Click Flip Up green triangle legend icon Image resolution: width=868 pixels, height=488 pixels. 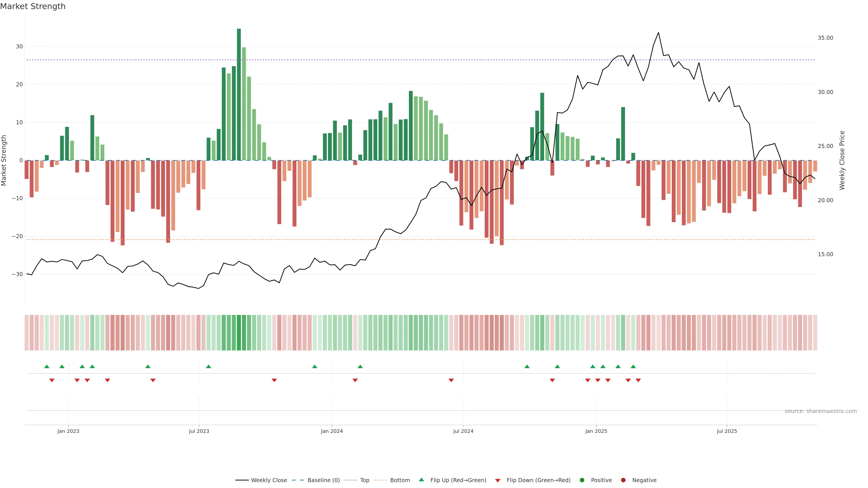(421, 480)
